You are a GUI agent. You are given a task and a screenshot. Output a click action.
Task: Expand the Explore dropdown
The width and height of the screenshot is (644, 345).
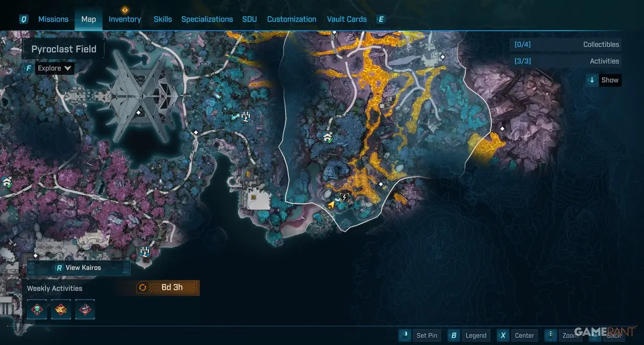55,68
